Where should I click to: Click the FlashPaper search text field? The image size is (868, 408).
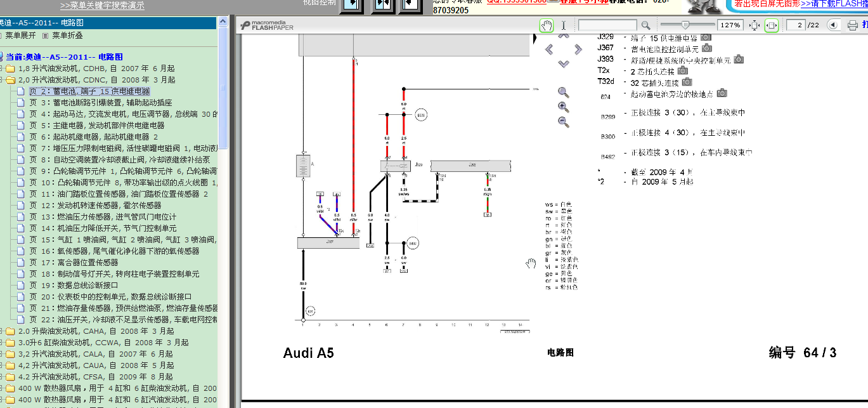click(x=607, y=25)
